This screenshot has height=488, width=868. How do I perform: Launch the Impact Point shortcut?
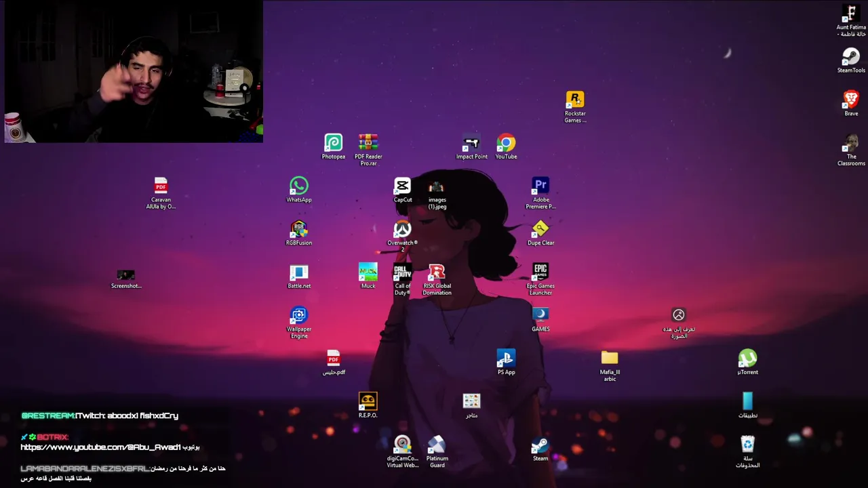(471, 147)
